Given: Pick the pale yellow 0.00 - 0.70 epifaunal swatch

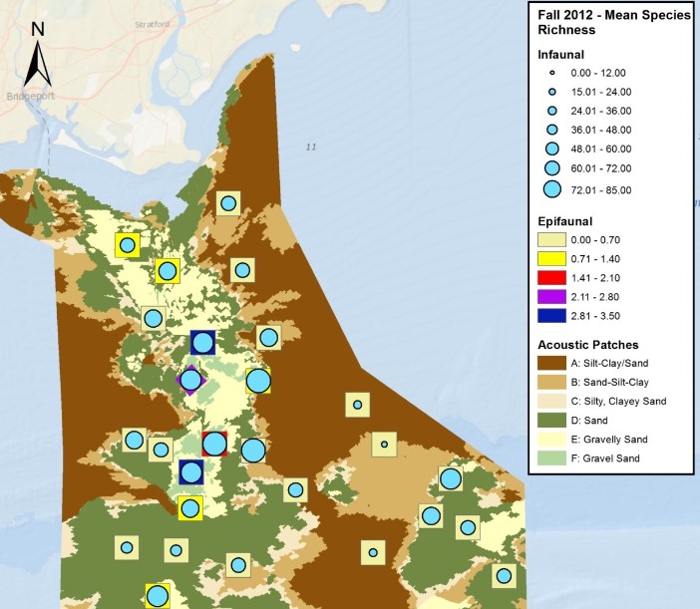Looking at the screenshot, I should click(551, 240).
